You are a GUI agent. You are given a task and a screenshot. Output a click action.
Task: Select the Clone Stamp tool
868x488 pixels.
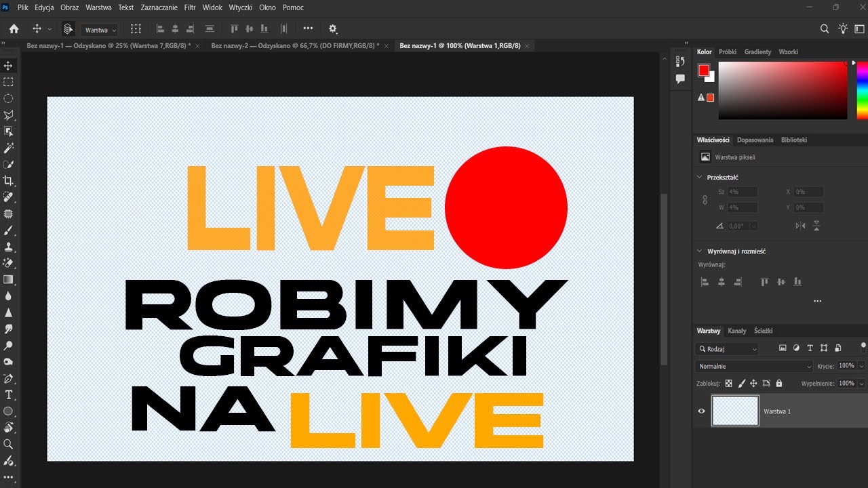coord(9,247)
